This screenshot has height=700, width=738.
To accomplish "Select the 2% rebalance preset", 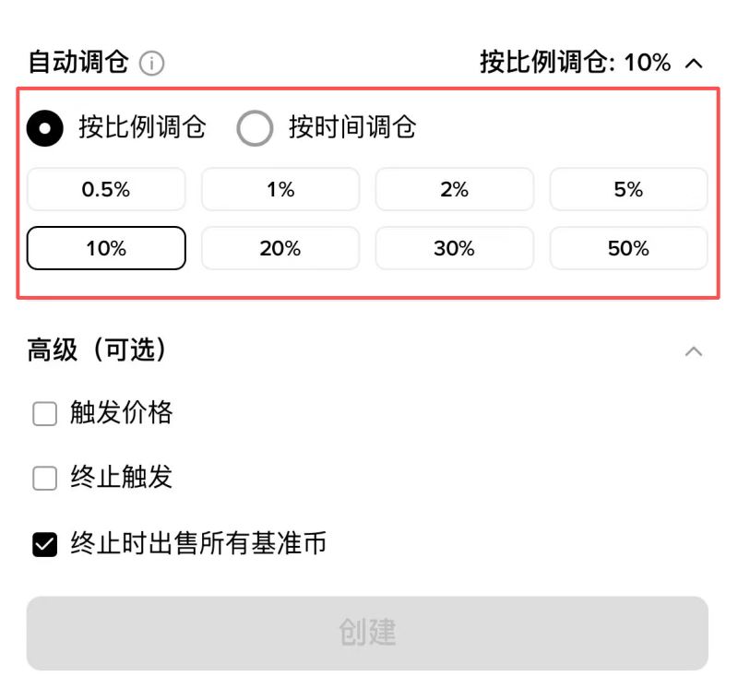I will click(x=454, y=189).
